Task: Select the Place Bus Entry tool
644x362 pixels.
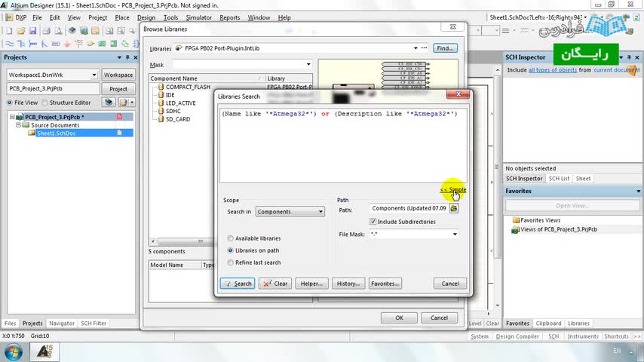Action: (x=44, y=44)
